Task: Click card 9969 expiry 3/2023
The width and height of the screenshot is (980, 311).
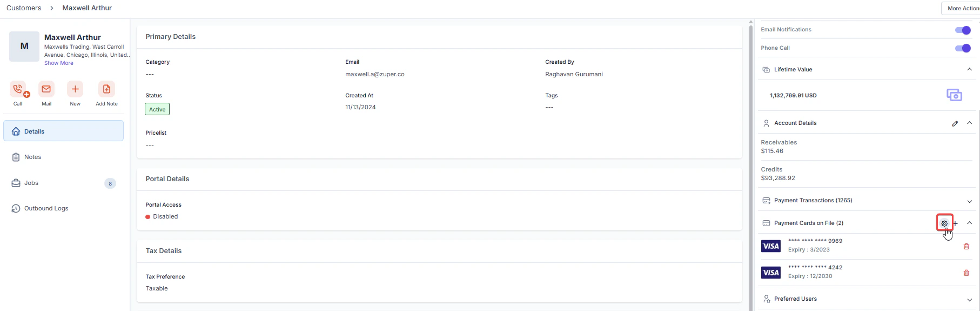Action: (x=809, y=250)
